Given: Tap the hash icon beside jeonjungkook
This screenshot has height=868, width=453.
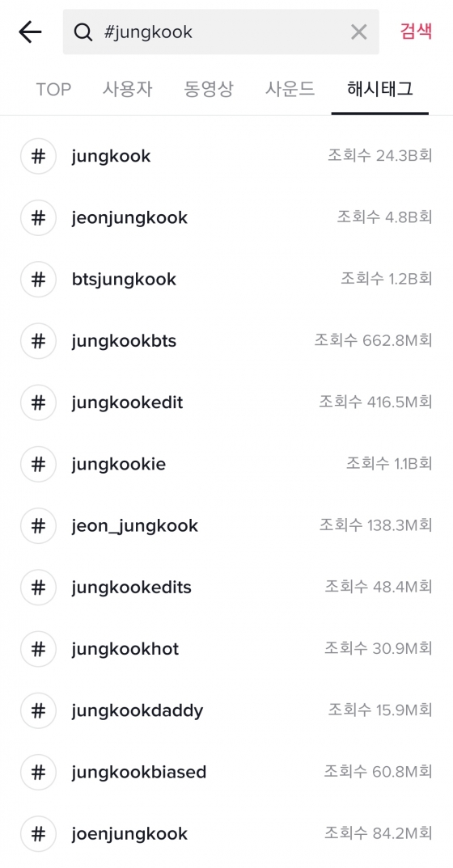Looking at the screenshot, I should [38, 218].
